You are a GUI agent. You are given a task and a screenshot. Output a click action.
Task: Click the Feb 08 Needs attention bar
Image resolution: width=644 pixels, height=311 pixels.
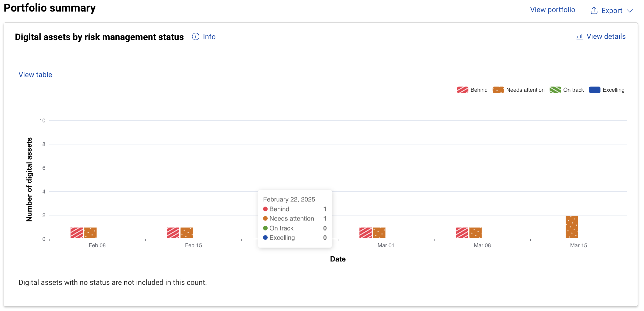(x=90, y=233)
